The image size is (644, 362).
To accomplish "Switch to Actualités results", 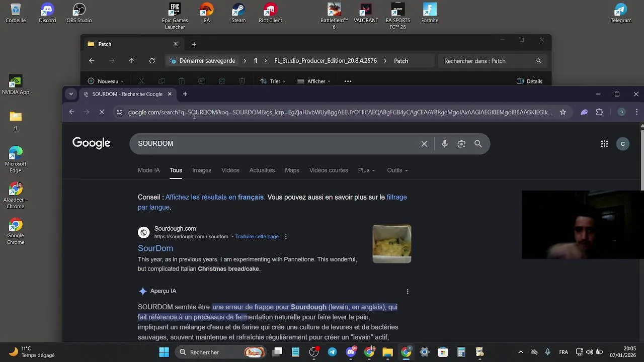I will [x=262, y=170].
